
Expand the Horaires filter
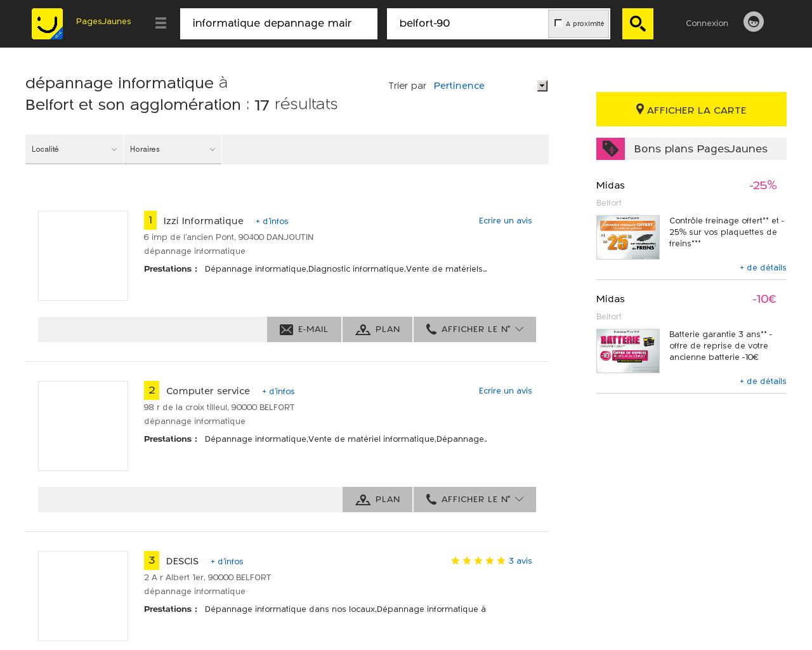173,149
